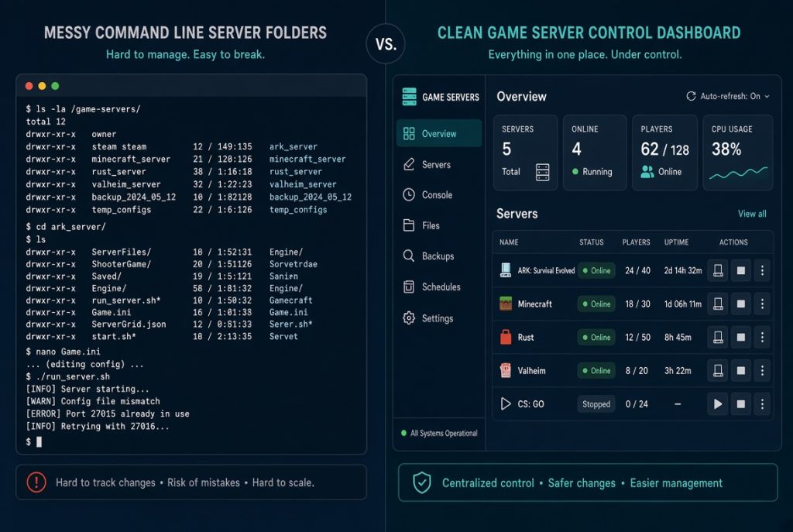This screenshot has width=793, height=532.
Task: Open console for Minecraft server
Action: tap(718, 304)
